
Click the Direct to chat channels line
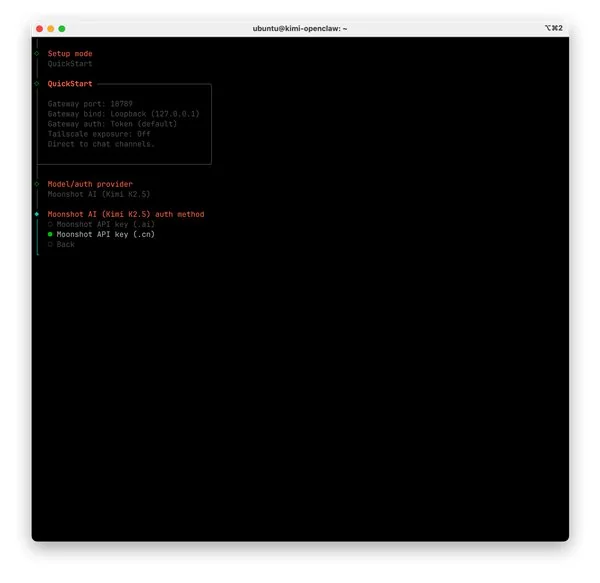(101, 144)
